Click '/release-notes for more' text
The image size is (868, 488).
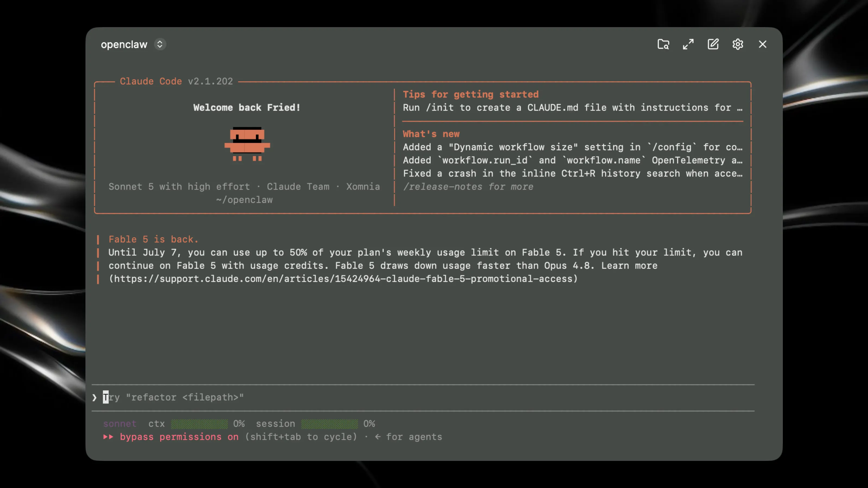[468, 187]
